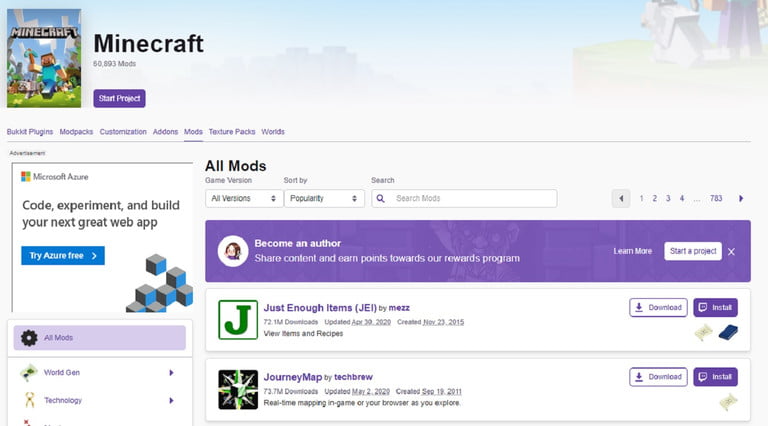Open the Technology category

click(63, 401)
